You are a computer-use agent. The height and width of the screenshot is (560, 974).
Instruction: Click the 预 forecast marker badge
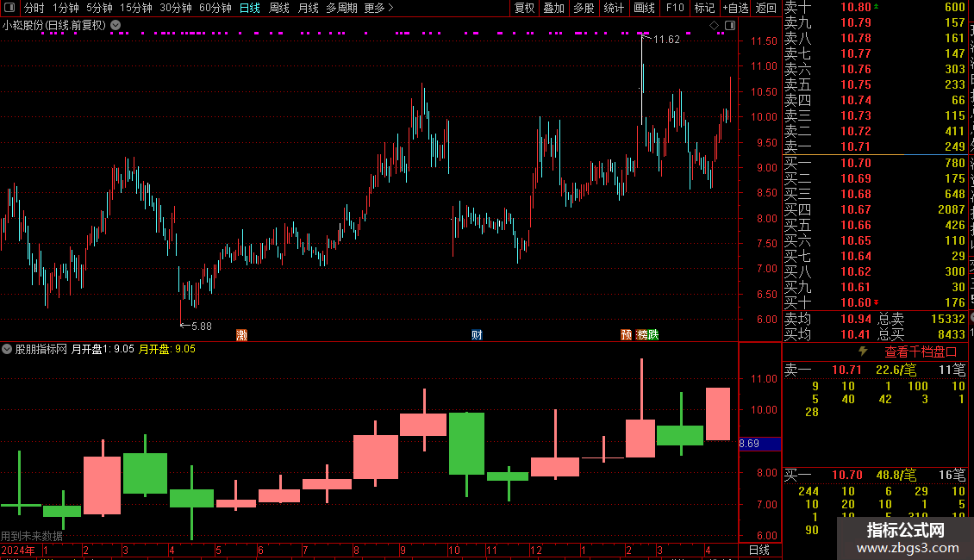pyautogui.click(x=626, y=334)
